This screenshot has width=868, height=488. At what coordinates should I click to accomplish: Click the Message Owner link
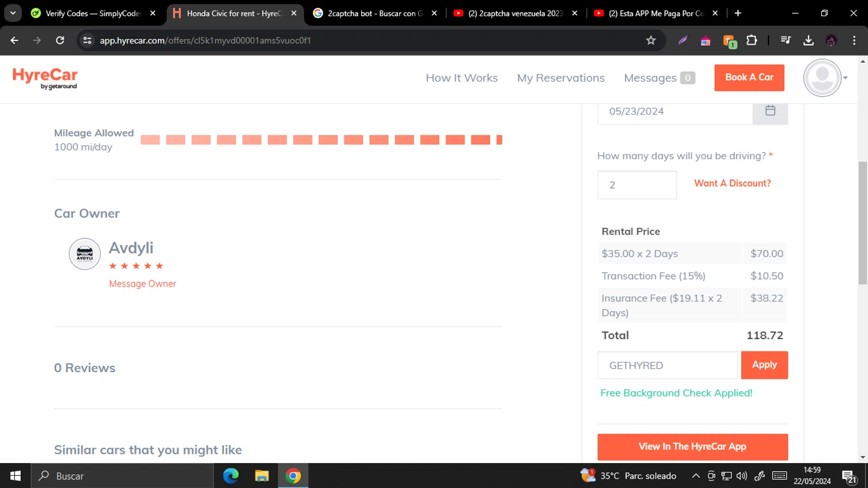(x=142, y=284)
